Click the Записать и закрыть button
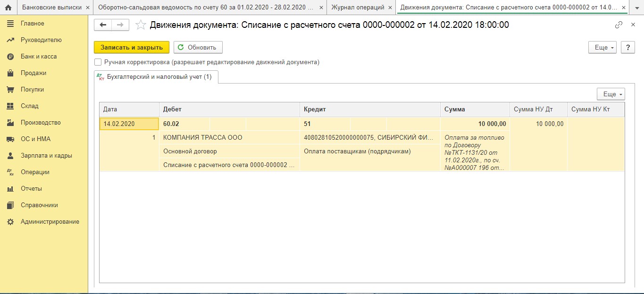 click(x=132, y=48)
